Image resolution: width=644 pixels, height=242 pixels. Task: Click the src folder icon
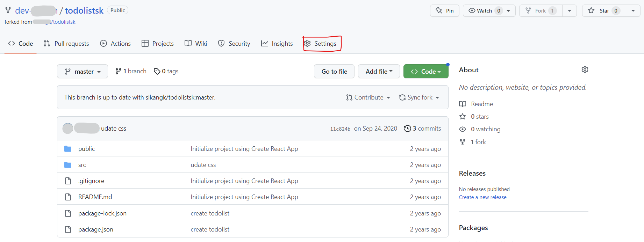coord(68,165)
